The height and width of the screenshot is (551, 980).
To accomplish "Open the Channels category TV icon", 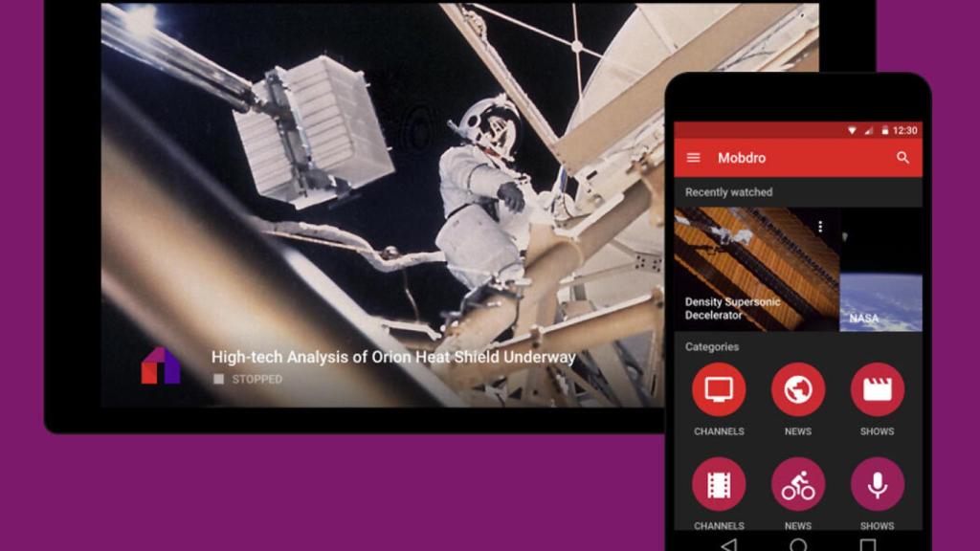I will coord(719,389).
